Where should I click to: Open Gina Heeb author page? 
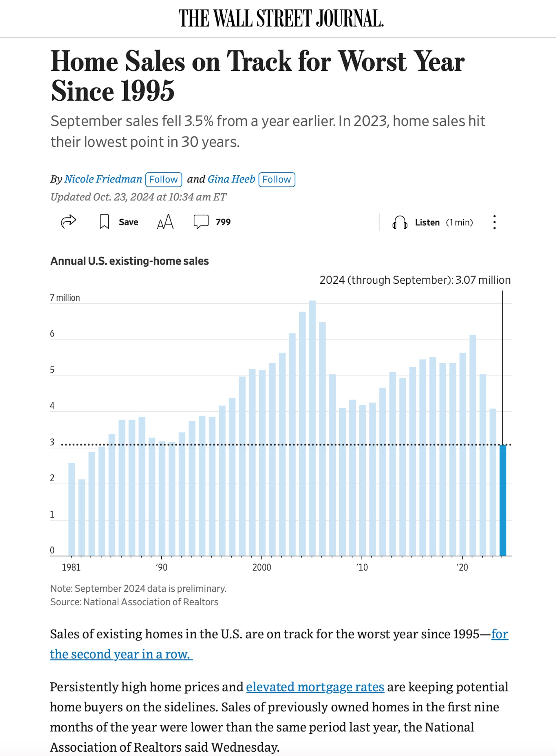[x=231, y=179]
